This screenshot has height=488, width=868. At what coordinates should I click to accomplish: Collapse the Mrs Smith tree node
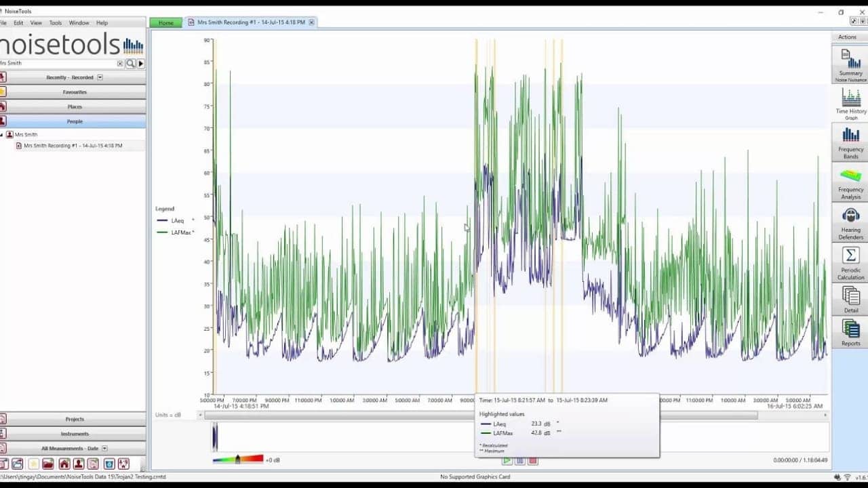coord(2,135)
